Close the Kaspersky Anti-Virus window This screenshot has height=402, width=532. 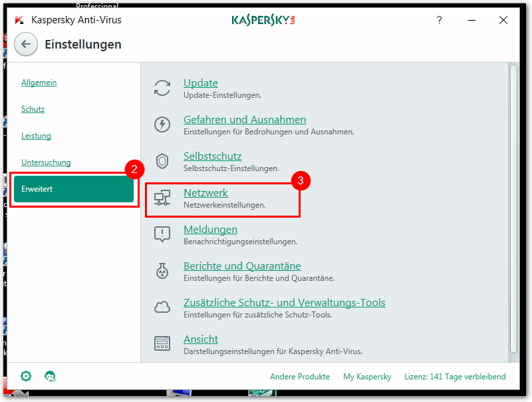503,21
